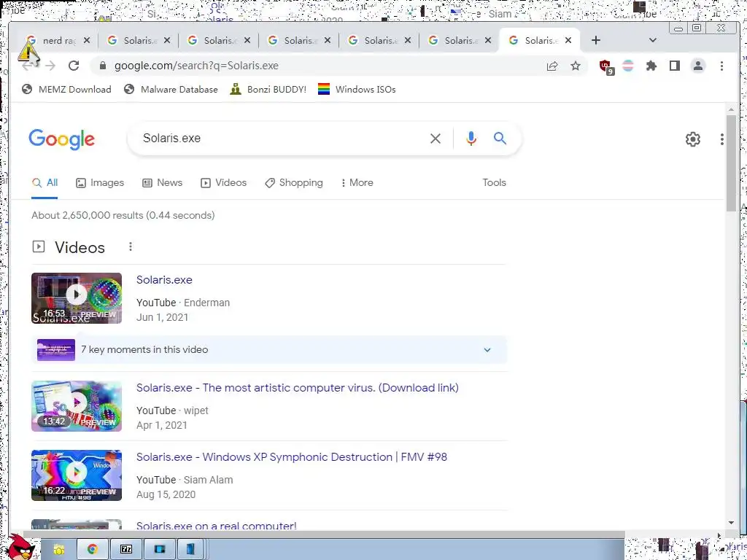Open the most artistic computer virus video
Image resolution: width=747 pixels, height=560 pixels.
pyautogui.click(x=298, y=388)
